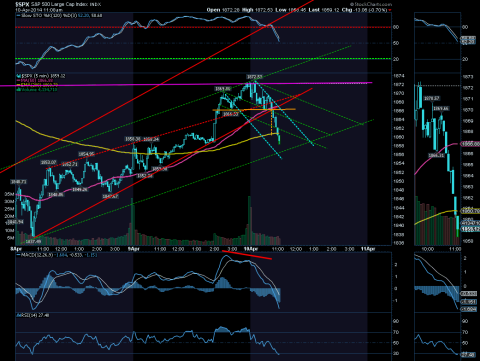Click the 10Apr date on time axis
Image resolution: width=480 pixels, height=361 pixels.
[251, 249]
